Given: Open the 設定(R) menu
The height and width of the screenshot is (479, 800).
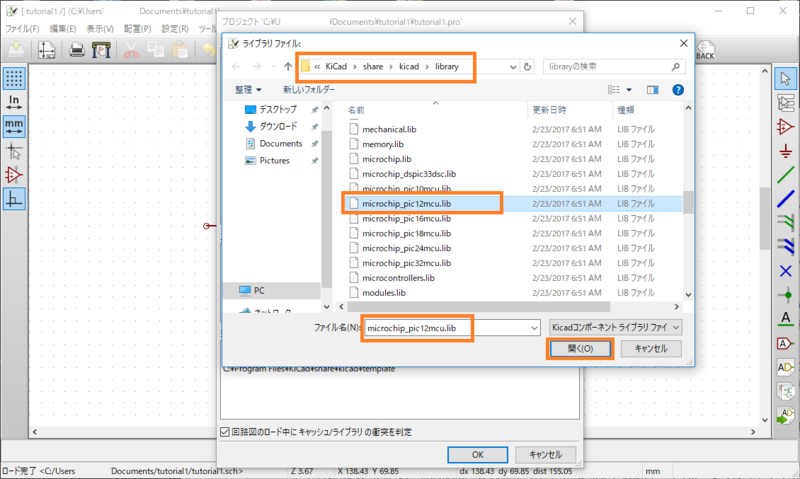Looking at the screenshot, I should coord(175,29).
